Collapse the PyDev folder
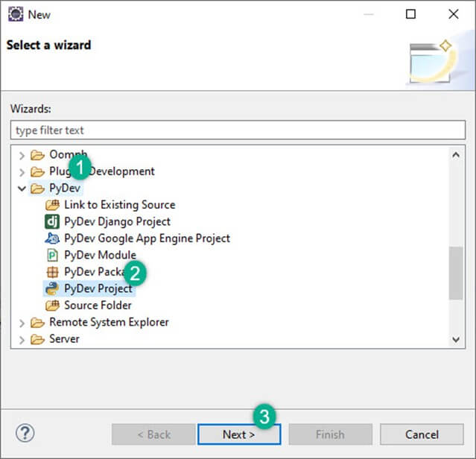The image size is (476, 459). [19, 189]
